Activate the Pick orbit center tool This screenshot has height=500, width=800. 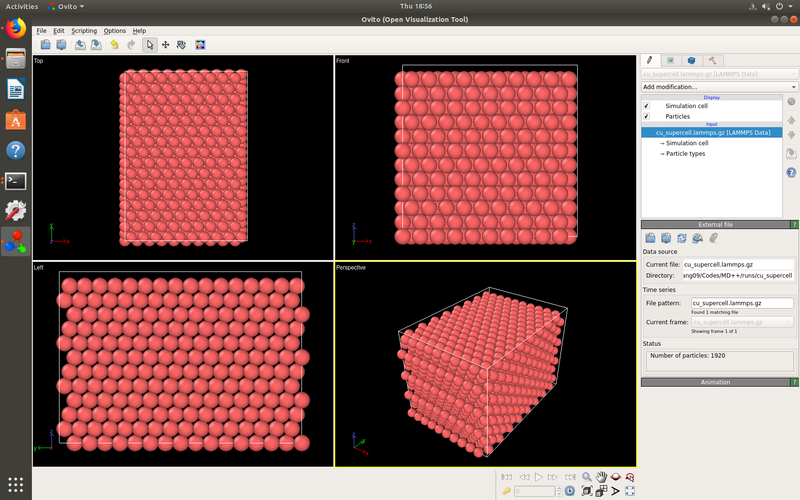point(630,477)
